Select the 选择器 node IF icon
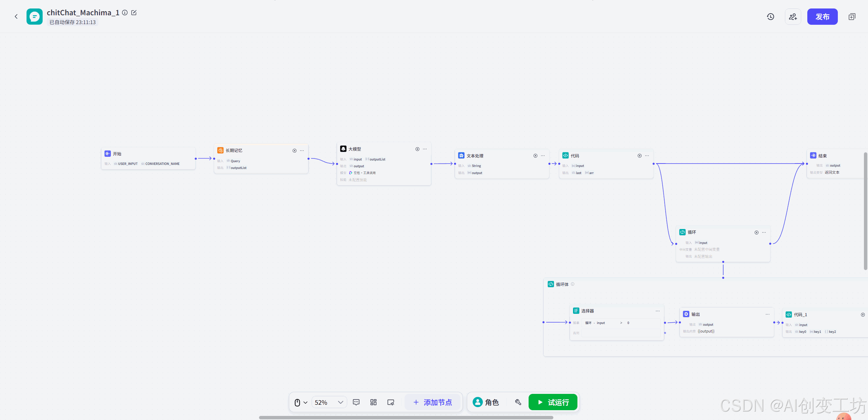 (576, 311)
